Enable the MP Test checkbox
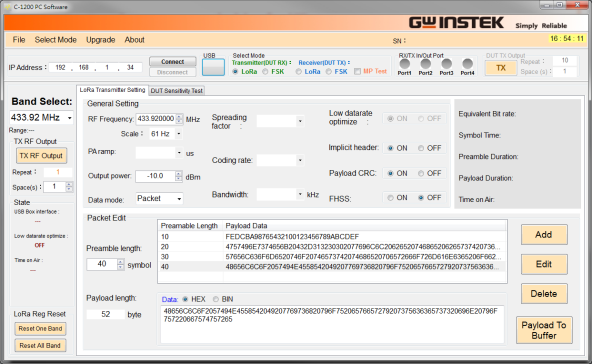592x364 pixels. point(357,71)
